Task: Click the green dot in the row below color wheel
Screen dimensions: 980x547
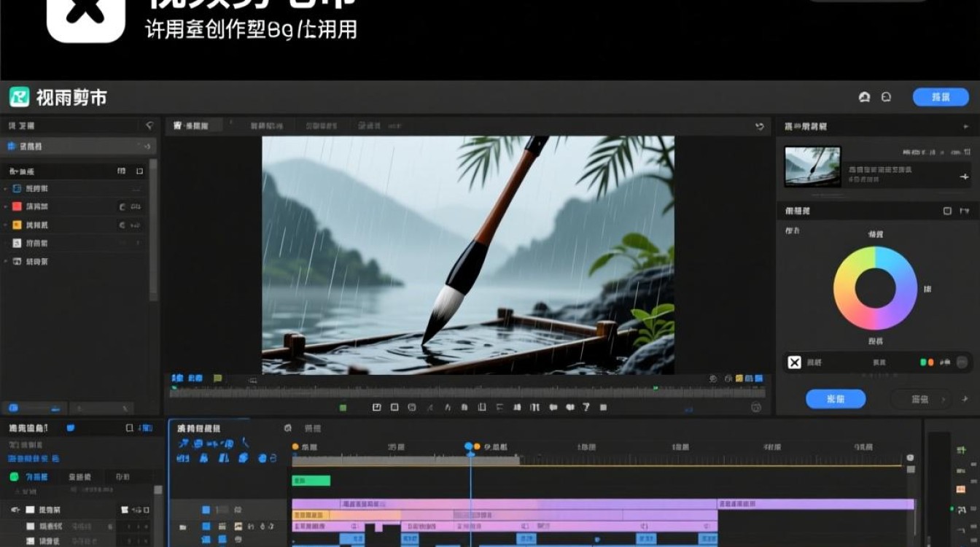Action: tap(923, 362)
